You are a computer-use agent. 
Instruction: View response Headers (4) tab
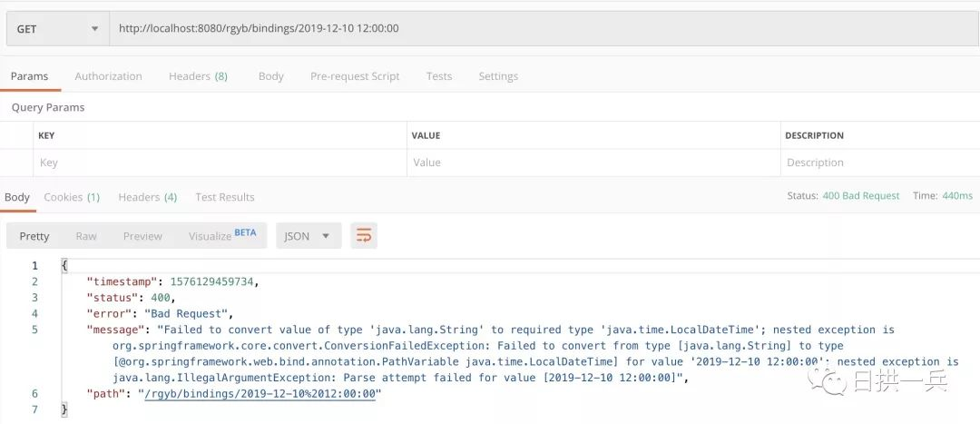coord(148,197)
